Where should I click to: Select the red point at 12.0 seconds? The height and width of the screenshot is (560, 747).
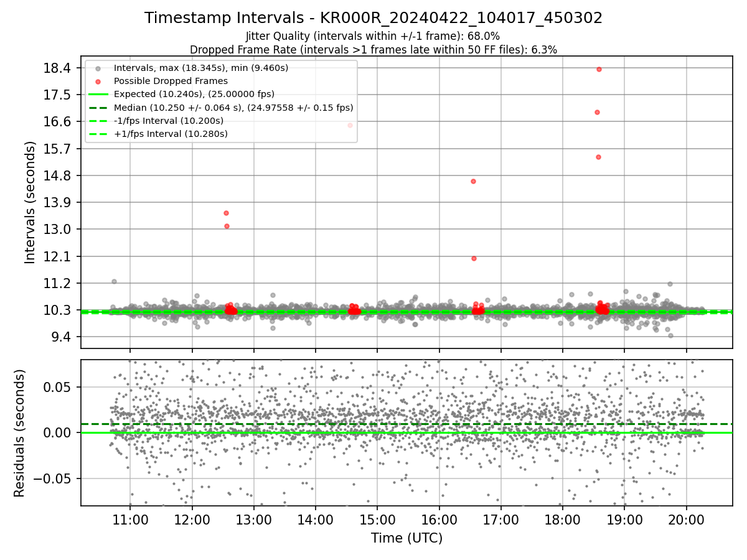click(x=474, y=258)
